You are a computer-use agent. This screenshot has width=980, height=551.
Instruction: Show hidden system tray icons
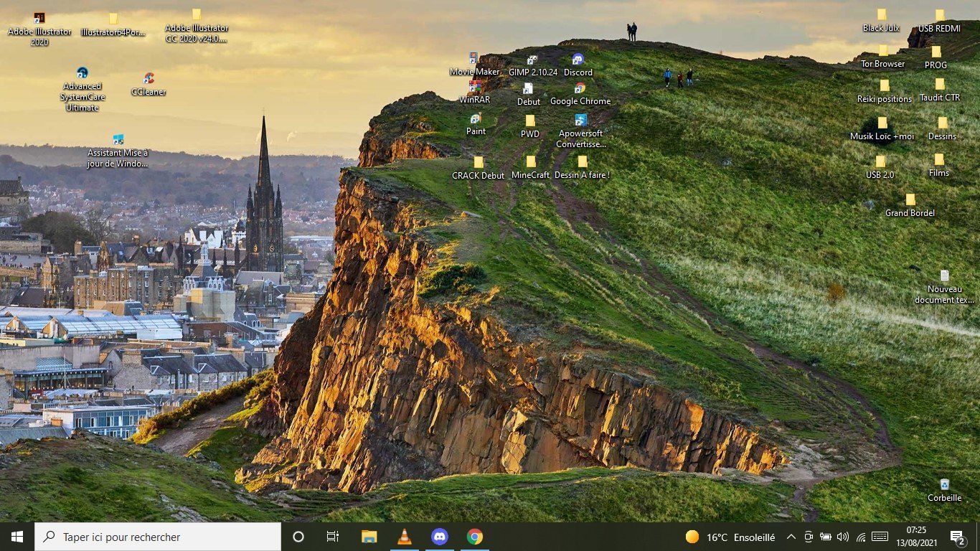click(x=791, y=537)
